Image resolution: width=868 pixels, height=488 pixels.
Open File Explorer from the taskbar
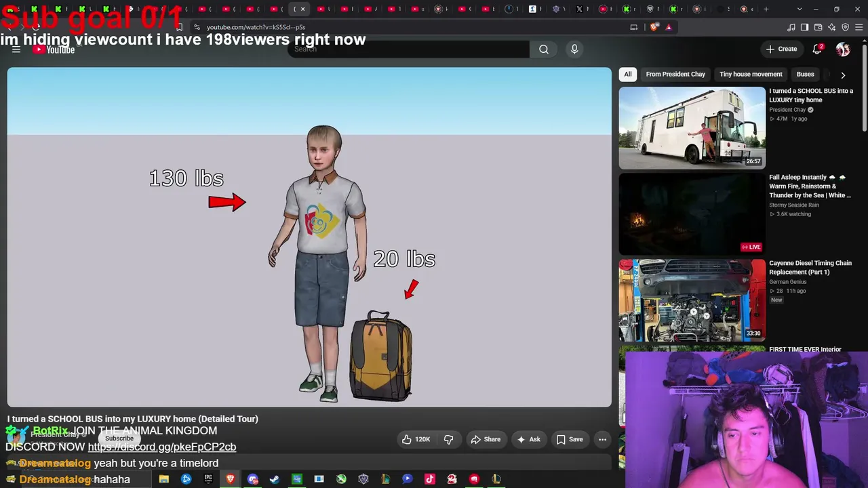pos(164,479)
